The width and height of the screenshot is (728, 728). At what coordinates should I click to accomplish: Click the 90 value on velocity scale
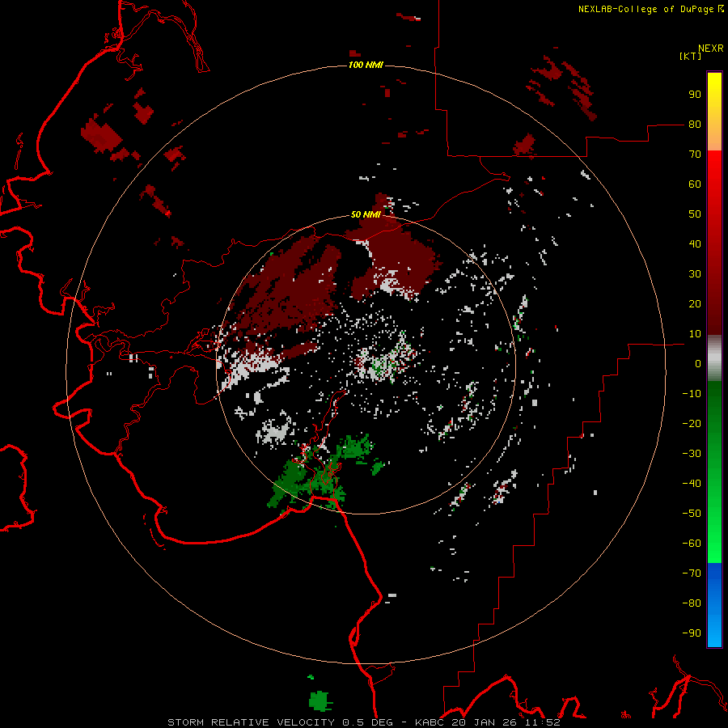coord(695,95)
